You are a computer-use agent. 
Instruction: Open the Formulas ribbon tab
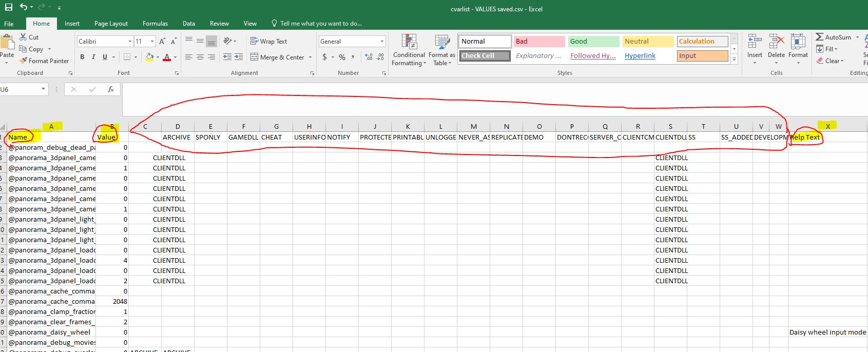[x=155, y=24]
